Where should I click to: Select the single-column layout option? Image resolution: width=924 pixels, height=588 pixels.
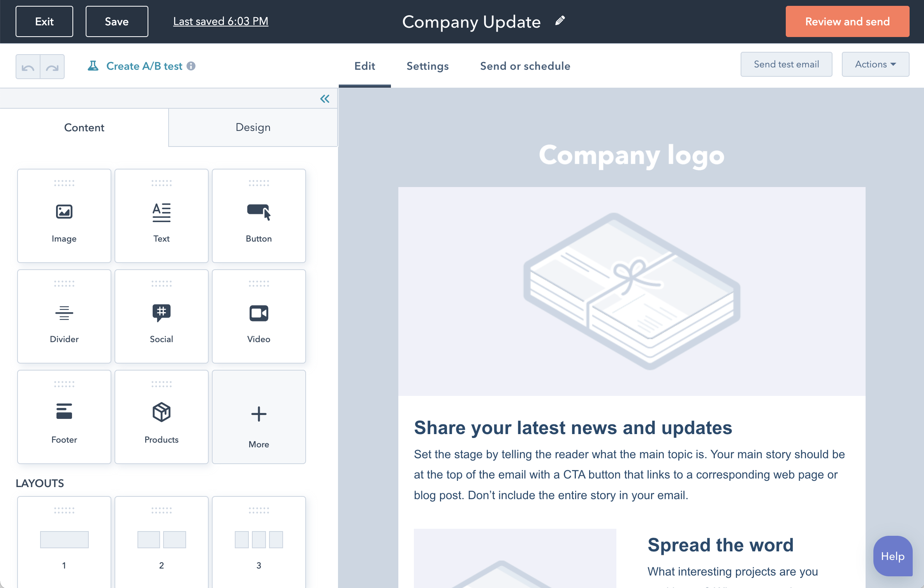point(64,541)
